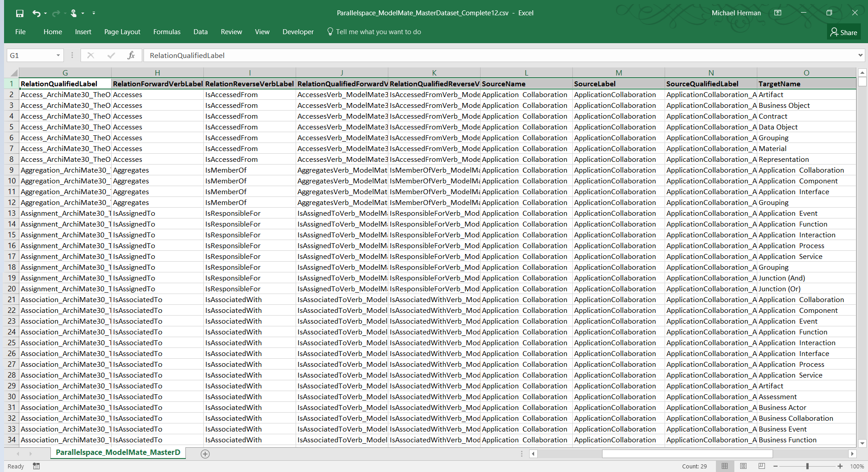Expand the formula bar

pyautogui.click(x=860, y=55)
